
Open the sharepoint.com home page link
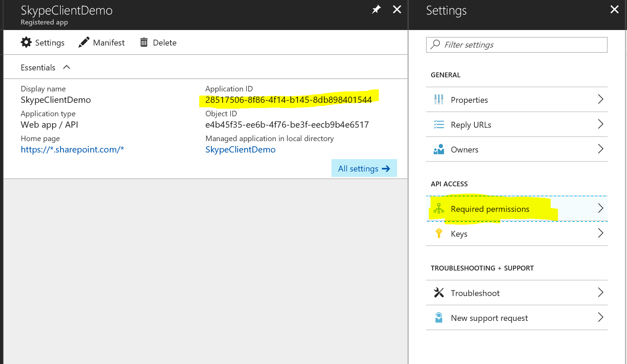[x=72, y=149]
